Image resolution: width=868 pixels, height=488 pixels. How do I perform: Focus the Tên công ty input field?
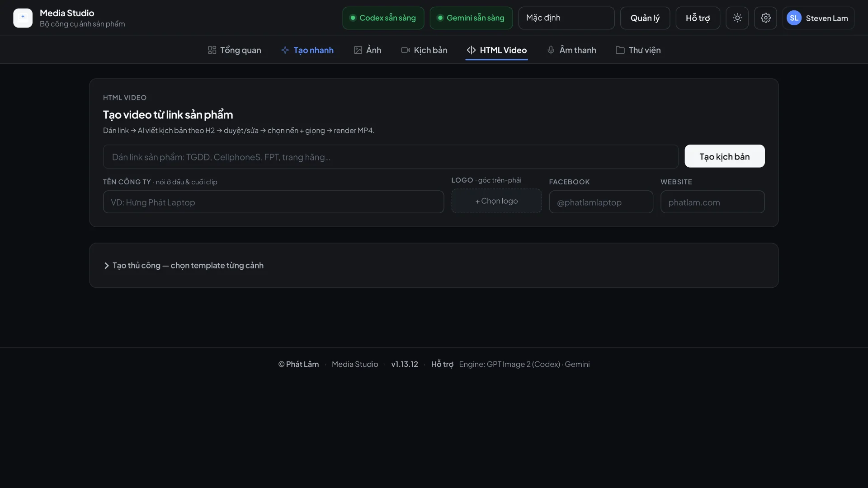coord(274,202)
